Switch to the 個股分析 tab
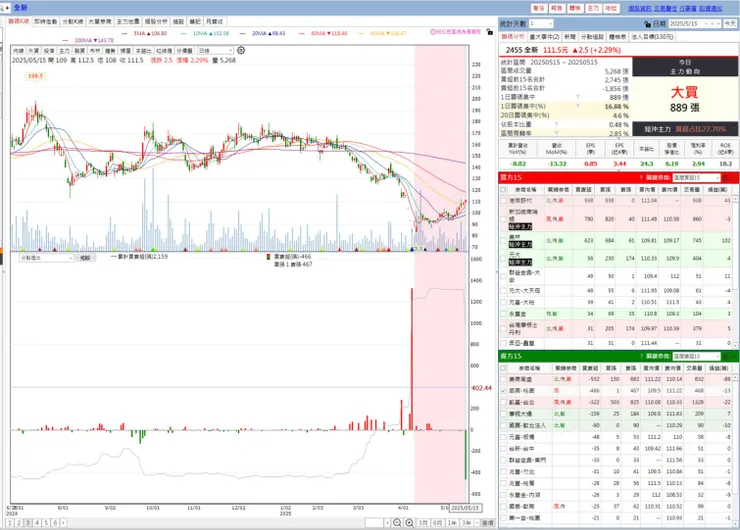Image resolution: width=740 pixels, height=530 pixels. pyautogui.click(x=156, y=22)
